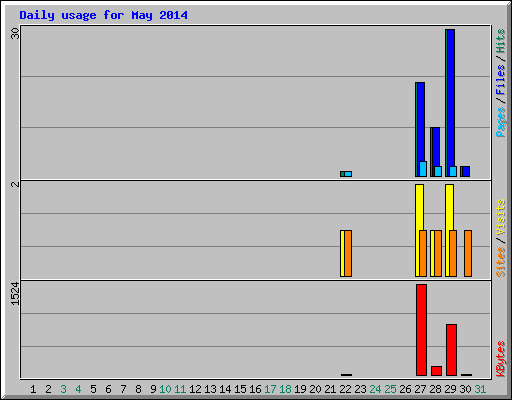Click green weekend day 4 label
This screenshot has height=400, width=512.
(78, 389)
